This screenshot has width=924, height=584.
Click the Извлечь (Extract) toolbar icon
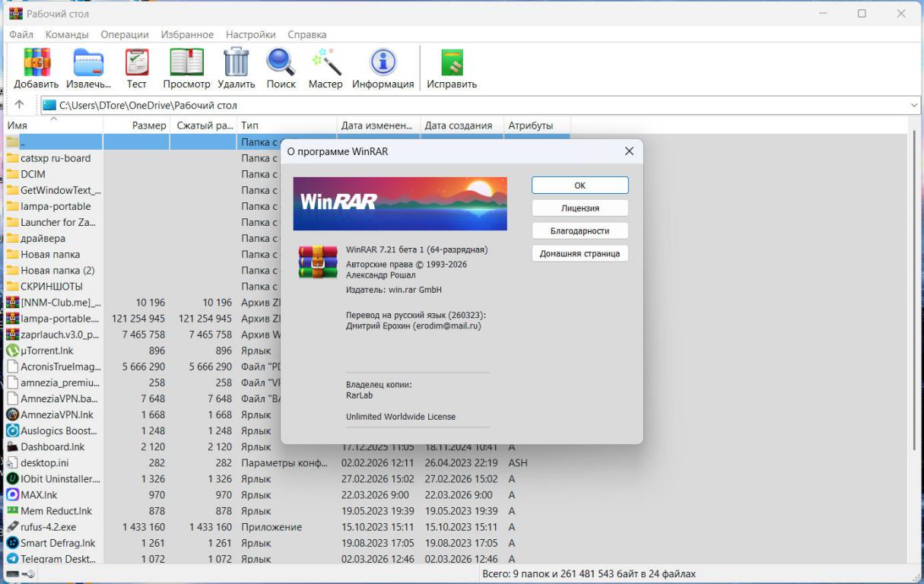(88, 63)
